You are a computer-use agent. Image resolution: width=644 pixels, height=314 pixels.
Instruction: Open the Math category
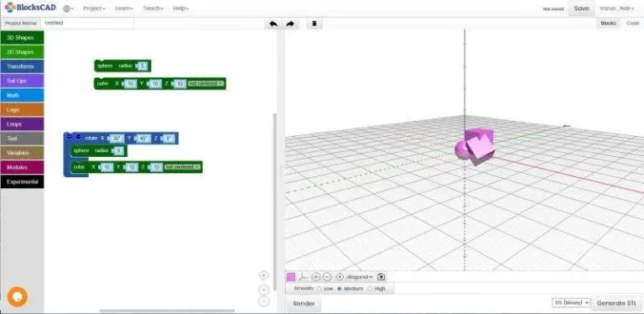[22, 95]
